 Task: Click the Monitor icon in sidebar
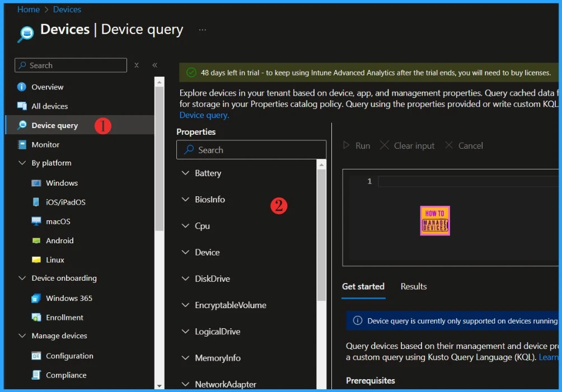pyautogui.click(x=22, y=145)
